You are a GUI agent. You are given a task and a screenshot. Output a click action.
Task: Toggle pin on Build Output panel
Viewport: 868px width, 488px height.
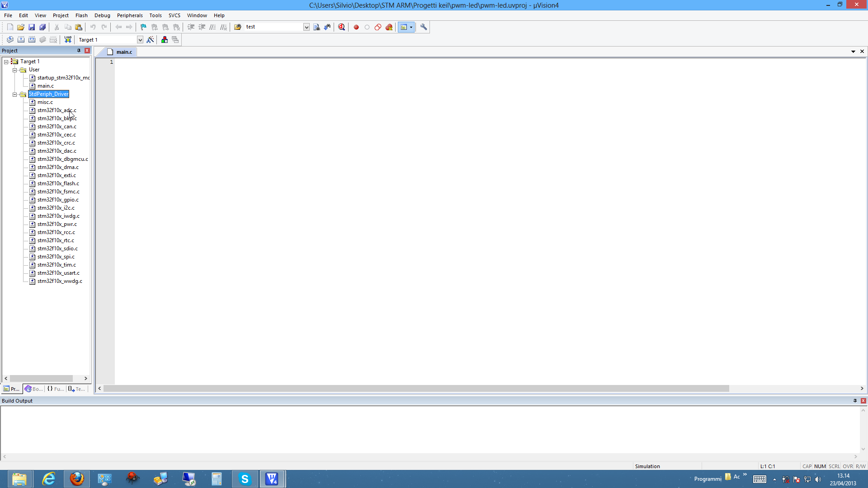tap(855, 401)
